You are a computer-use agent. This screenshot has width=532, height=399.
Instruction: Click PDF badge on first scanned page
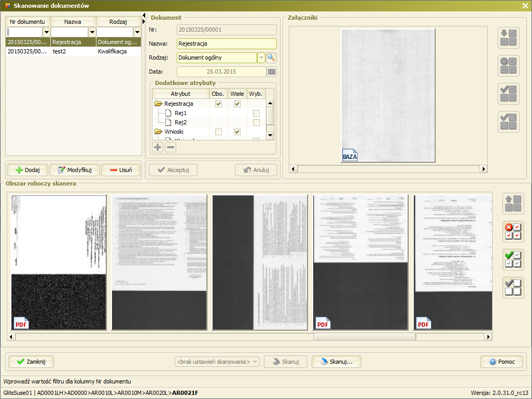[x=21, y=323]
